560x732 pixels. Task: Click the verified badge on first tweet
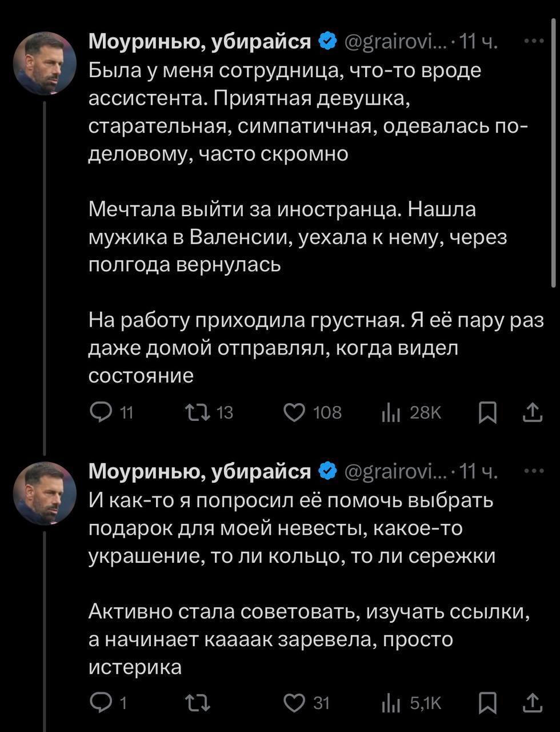(x=327, y=41)
